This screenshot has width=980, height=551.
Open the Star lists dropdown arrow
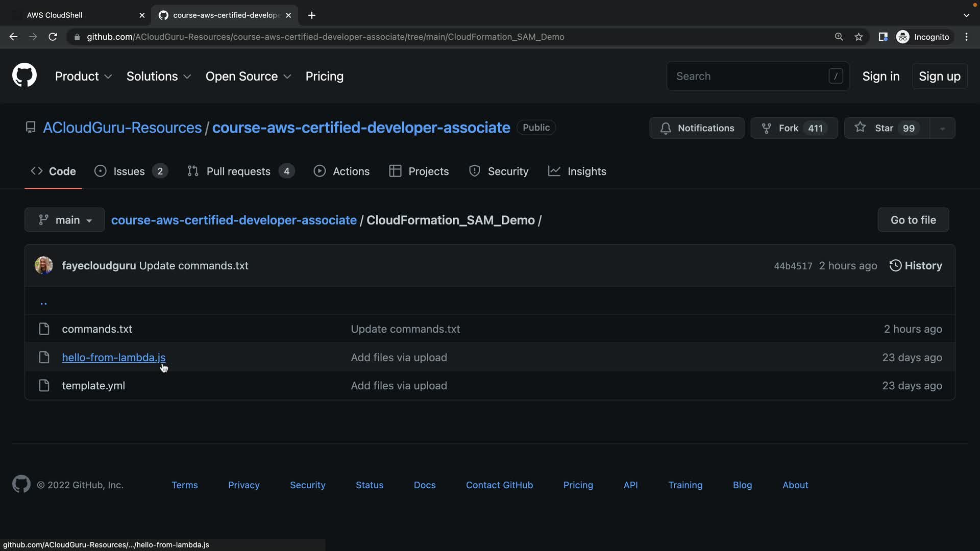[942, 128]
